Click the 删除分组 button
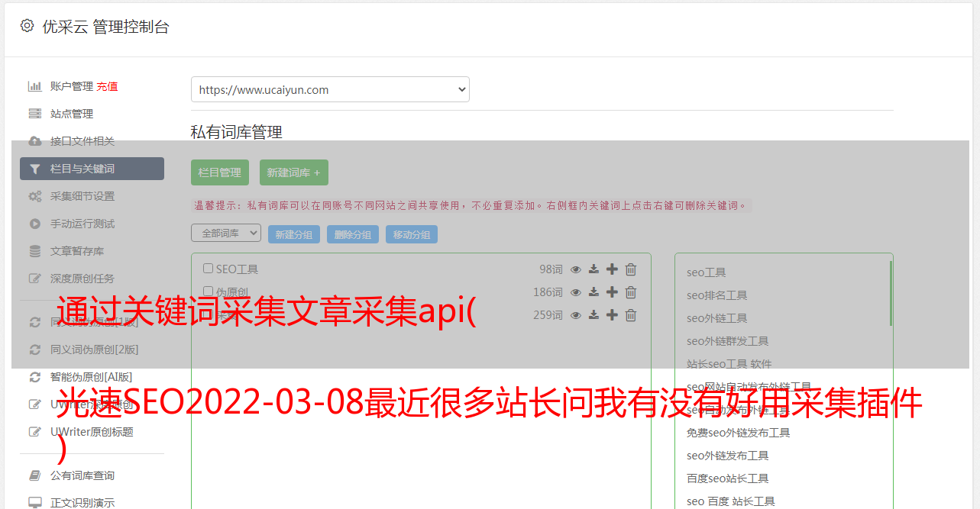Image resolution: width=980 pixels, height=509 pixels. coord(353,235)
